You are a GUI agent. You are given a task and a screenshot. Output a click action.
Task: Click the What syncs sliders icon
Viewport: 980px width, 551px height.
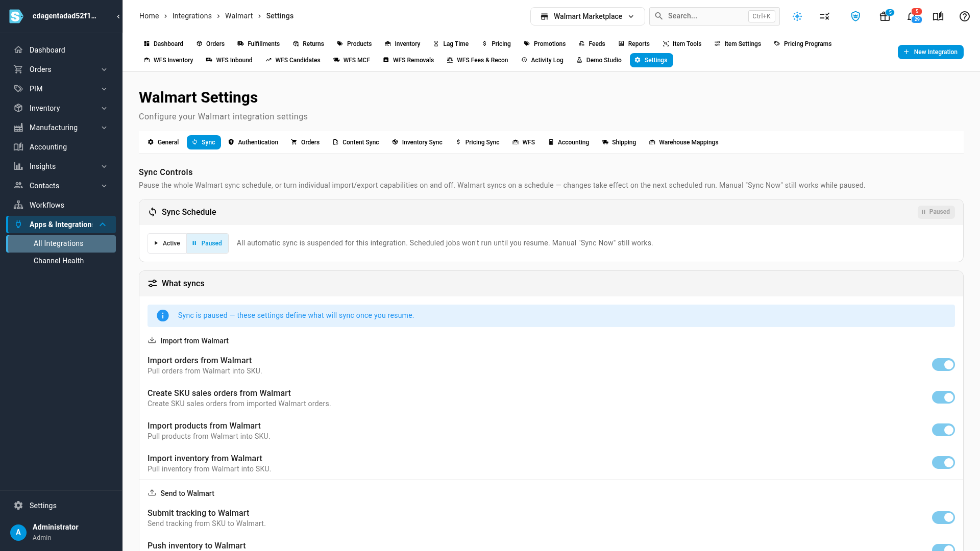tap(153, 284)
